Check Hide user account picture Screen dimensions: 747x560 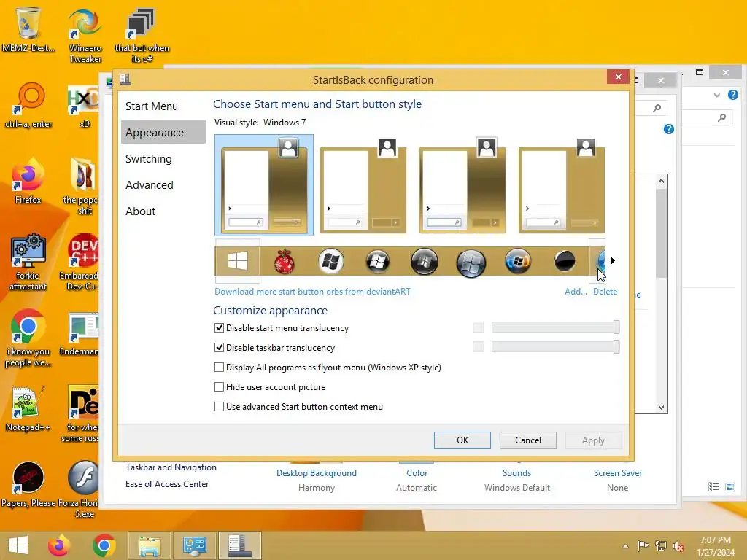[x=219, y=386]
